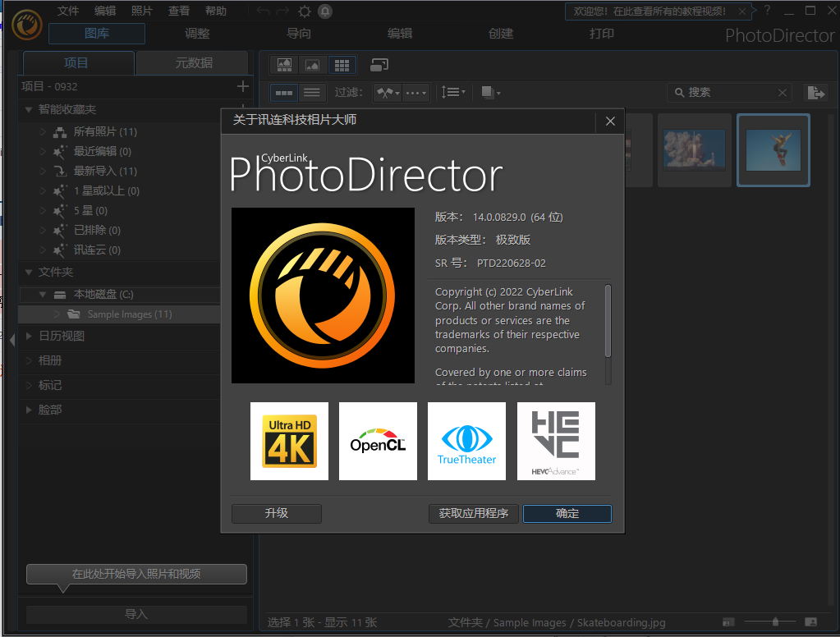Switch to the 创建 module tab
The width and height of the screenshot is (840, 637).
point(501,34)
